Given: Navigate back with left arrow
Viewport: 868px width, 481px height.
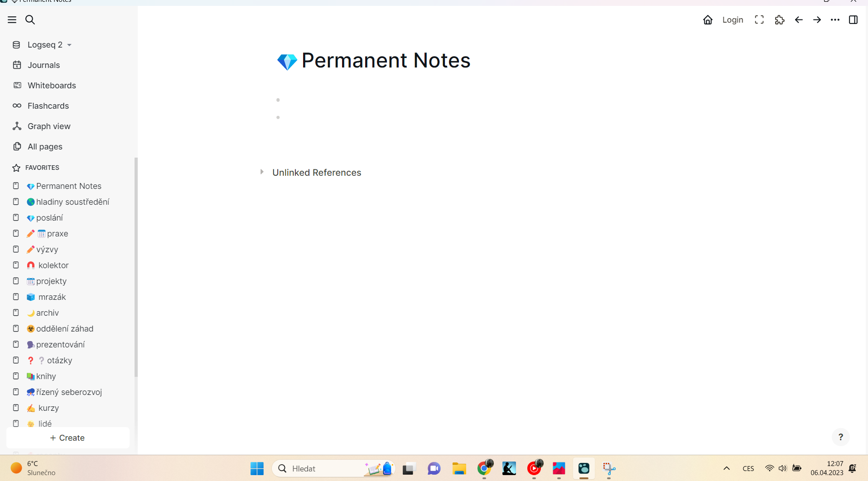Looking at the screenshot, I should tap(799, 20).
